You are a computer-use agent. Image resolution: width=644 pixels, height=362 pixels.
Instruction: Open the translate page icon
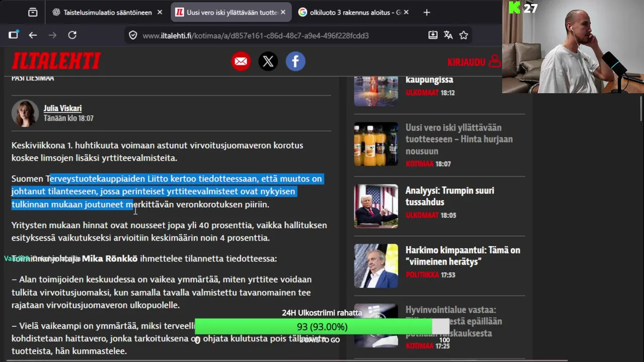[x=448, y=35]
